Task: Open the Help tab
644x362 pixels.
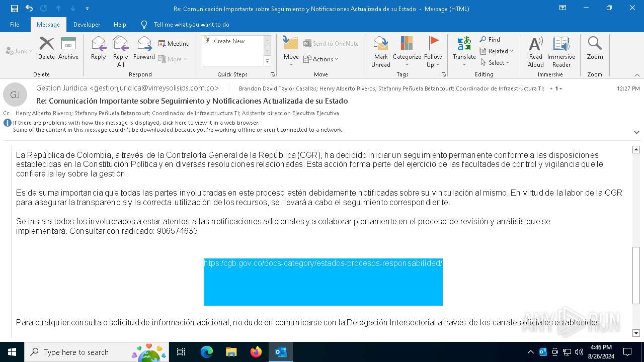Action: (120, 25)
